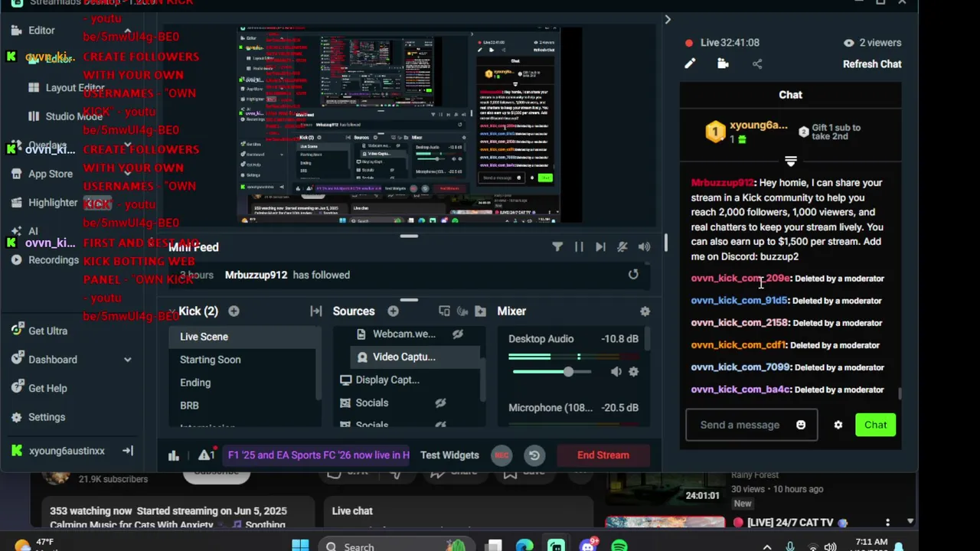Toggle visibility of first Socials source
The image size is (980, 551).
[x=440, y=403]
